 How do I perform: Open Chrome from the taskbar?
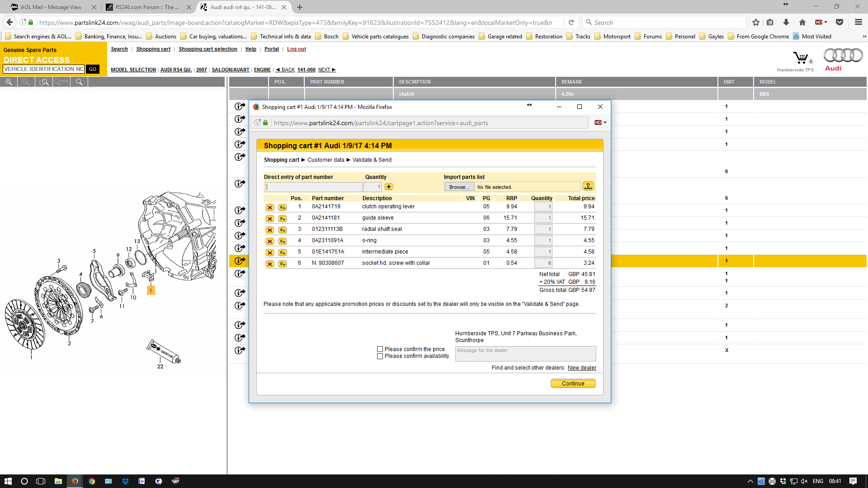92,481
